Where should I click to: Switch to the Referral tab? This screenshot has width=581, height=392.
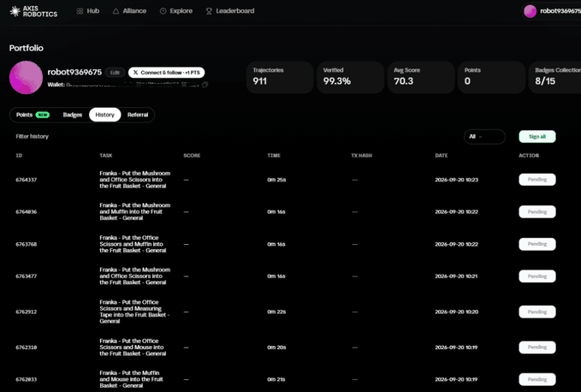[x=138, y=115]
